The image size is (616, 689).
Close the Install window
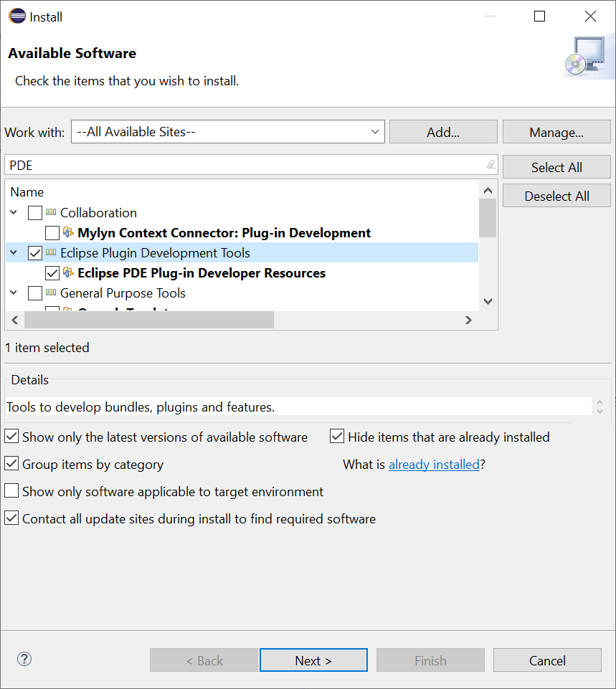coord(590,16)
